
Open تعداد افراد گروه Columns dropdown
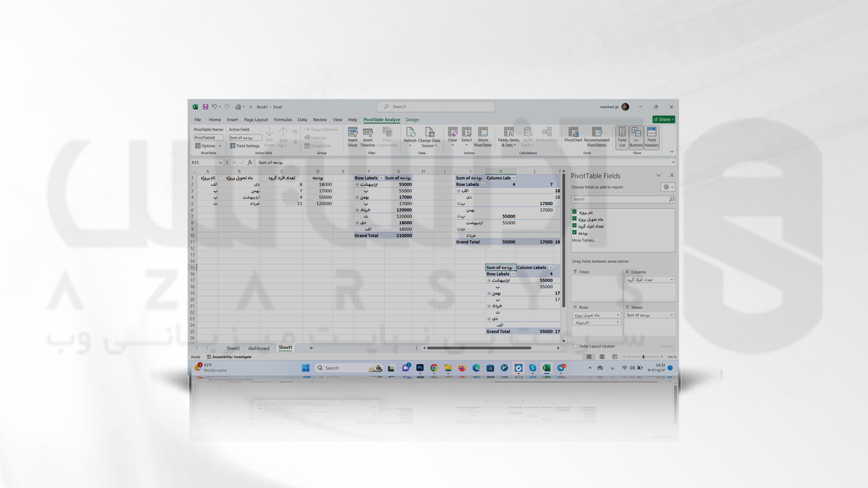click(671, 279)
